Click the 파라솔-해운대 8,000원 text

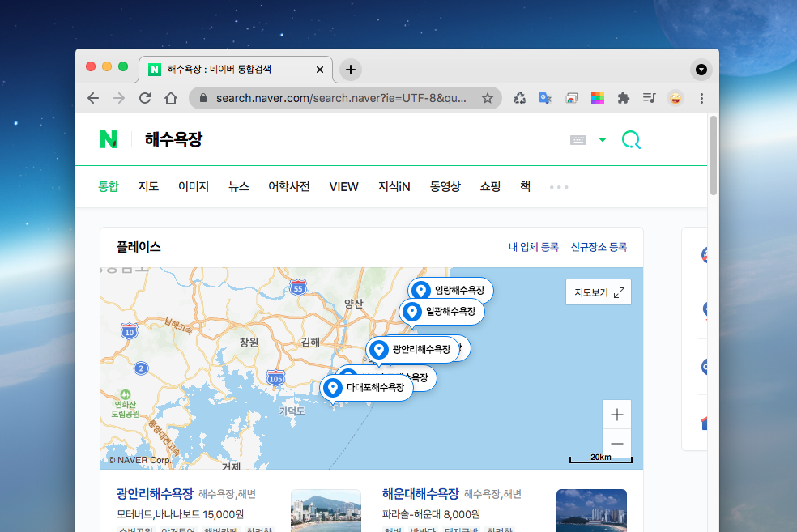pos(431,514)
